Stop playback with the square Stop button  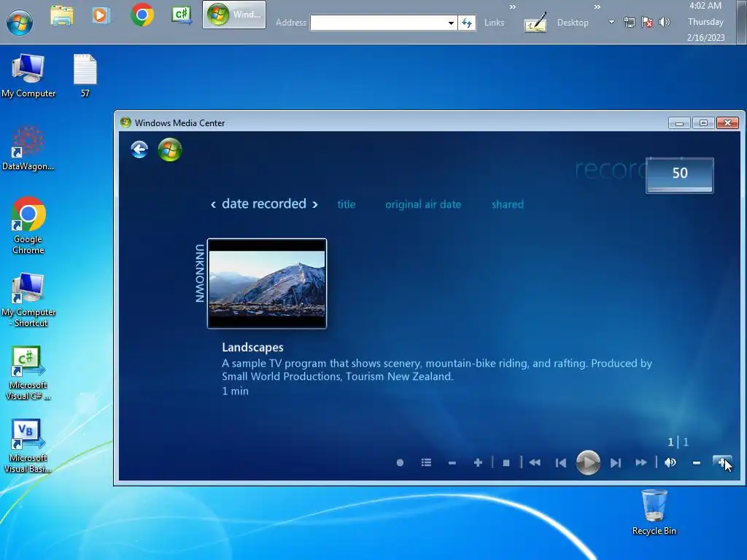(506, 462)
